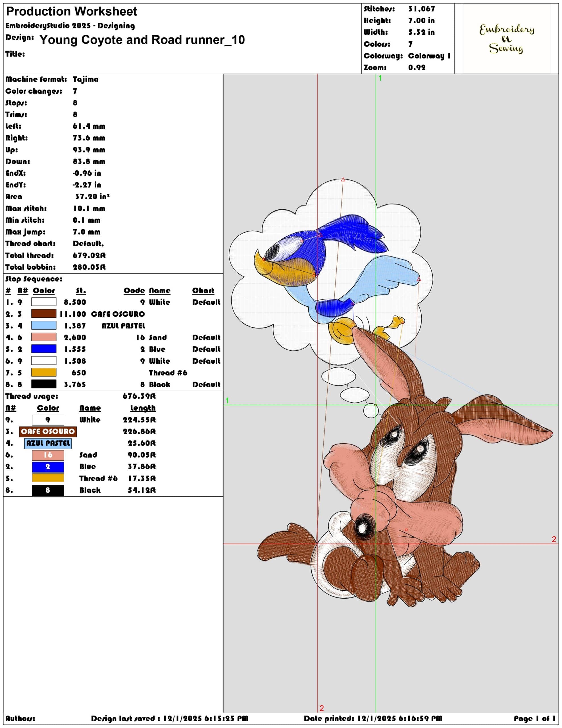The image size is (562, 728).
Task: Click the Design last saved timestamp
Action: pyautogui.click(x=170, y=719)
